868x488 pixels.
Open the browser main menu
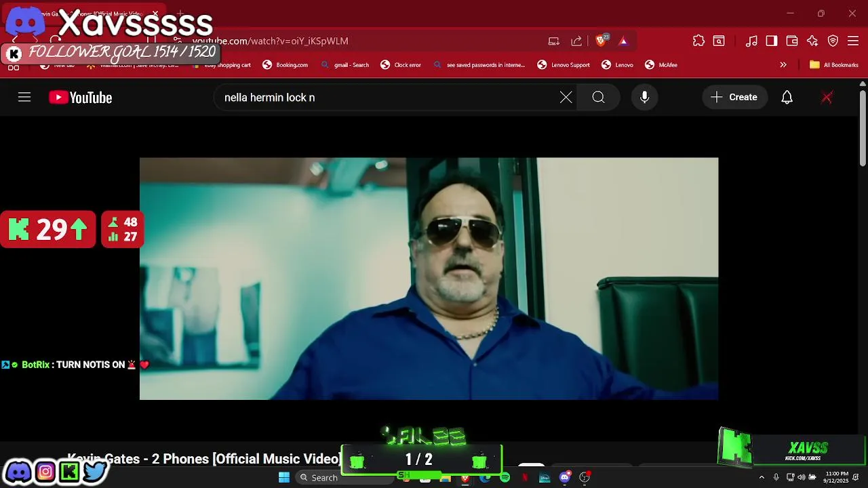tap(853, 41)
